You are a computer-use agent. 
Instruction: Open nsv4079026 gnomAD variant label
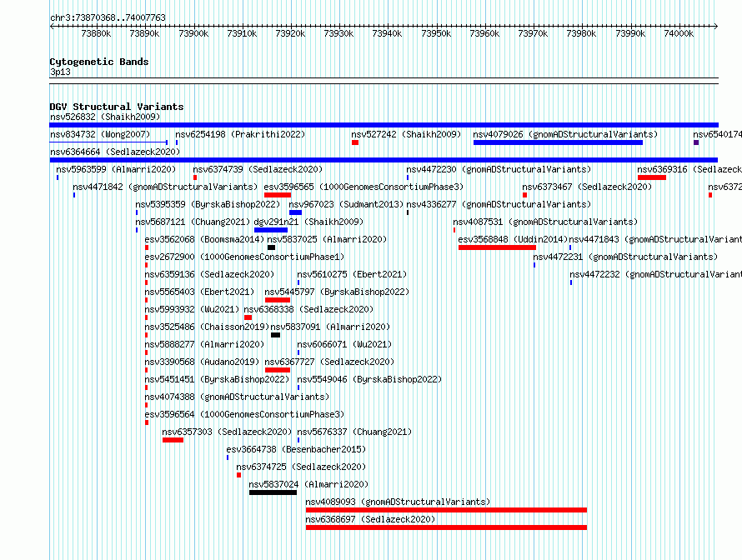pyautogui.click(x=565, y=134)
